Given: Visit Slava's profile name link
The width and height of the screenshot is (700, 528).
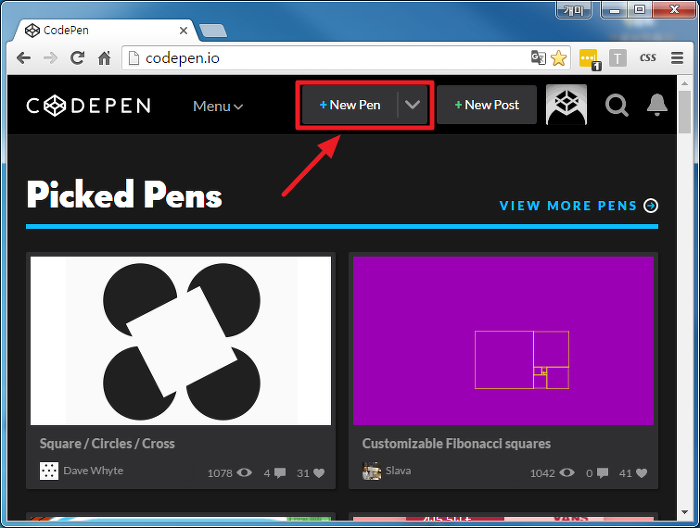Looking at the screenshot, I should click(398, 470).
